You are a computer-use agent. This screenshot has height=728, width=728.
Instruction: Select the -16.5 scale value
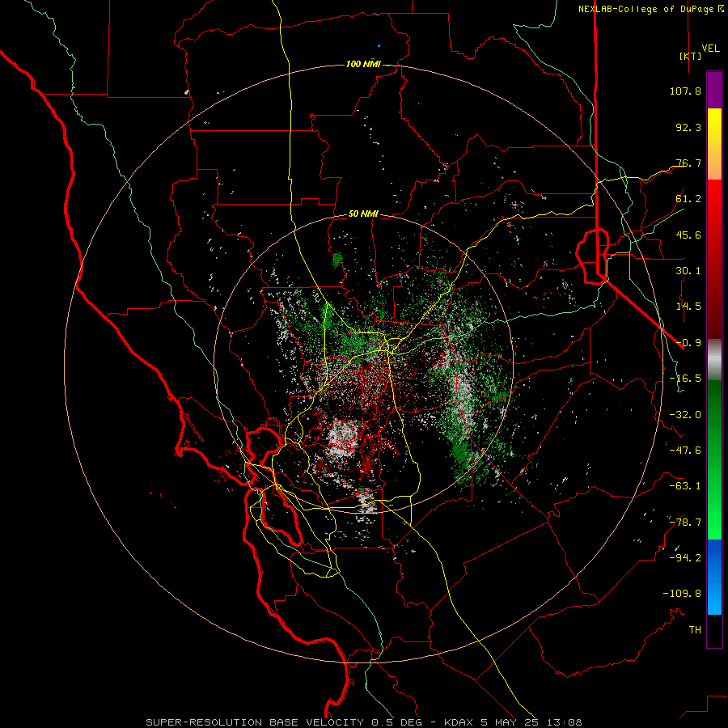685,379
